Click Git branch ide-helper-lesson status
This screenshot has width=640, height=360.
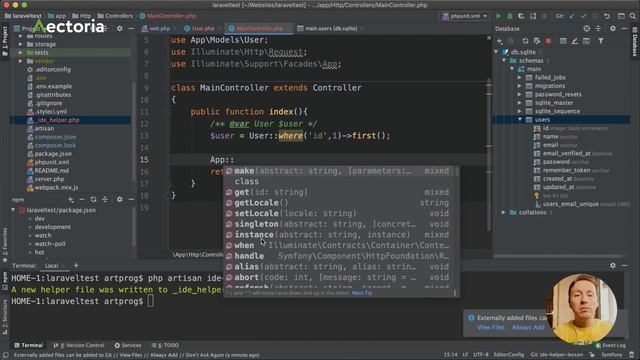(x=557, y=355)
